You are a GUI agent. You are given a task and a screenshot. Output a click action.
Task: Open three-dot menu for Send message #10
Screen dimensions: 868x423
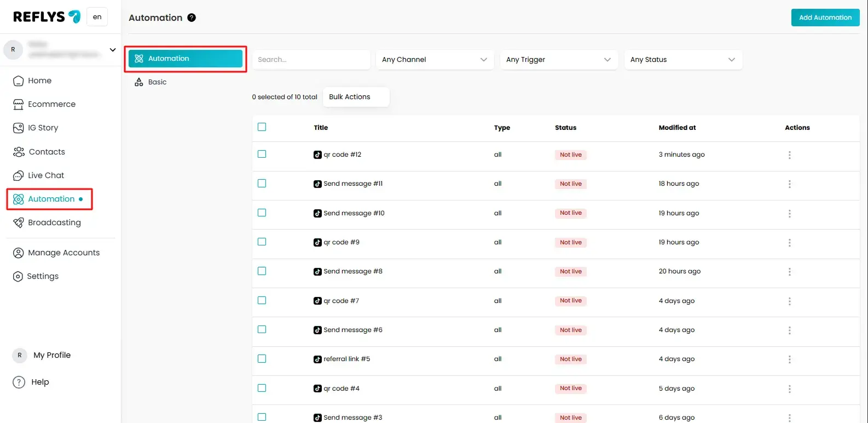coord(789,214)
